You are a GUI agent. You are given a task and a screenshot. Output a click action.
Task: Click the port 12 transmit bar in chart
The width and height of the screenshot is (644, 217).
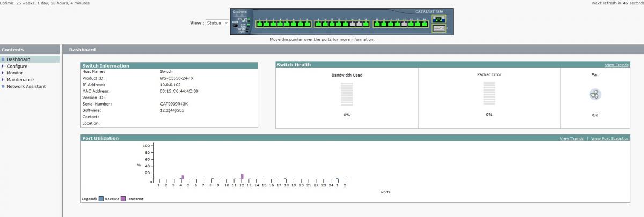(x=243, y=176)
